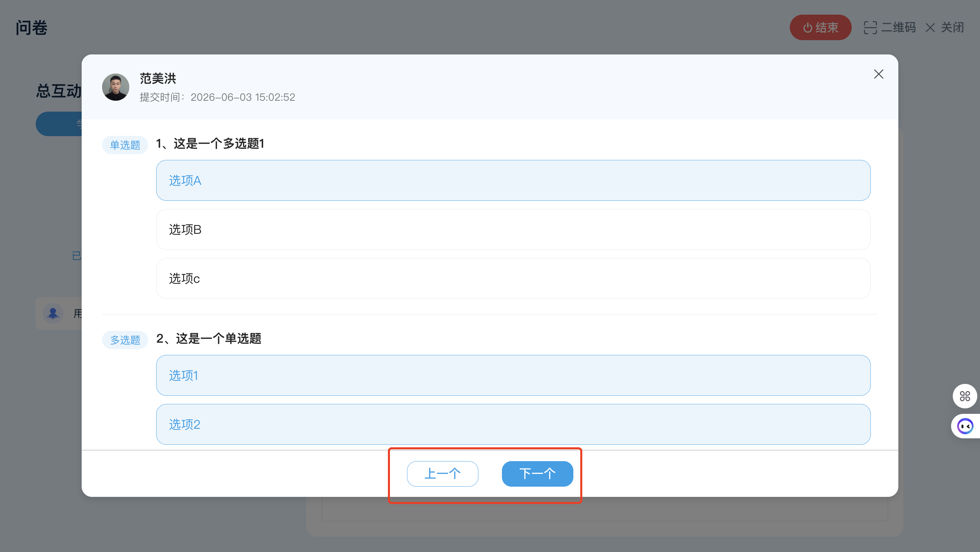Open the four-circle apps floating icon
The height and width of the screenshot is (552, 980).
(x=965, y=396)
